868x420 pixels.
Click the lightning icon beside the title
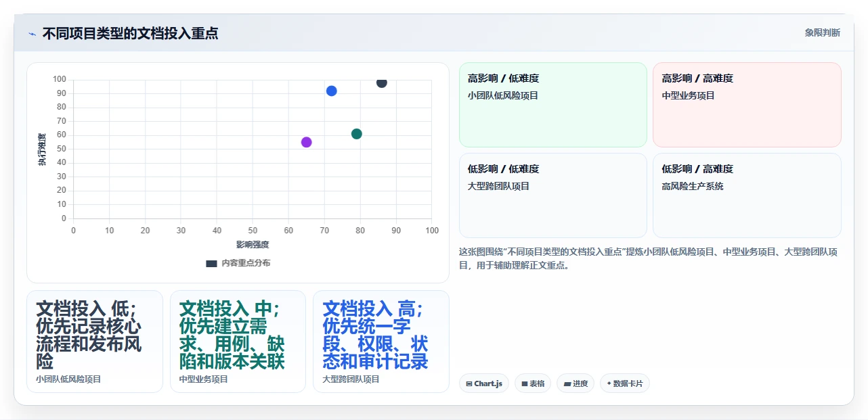point(32,34)
